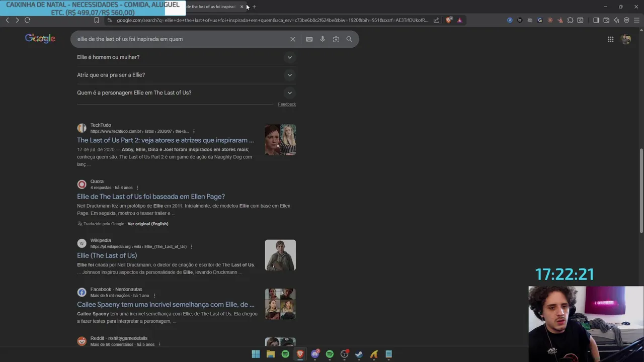Viewport: 644px width, 362px height.
Task: Start voice search with the microphone icon
Action: click(323, 39)
